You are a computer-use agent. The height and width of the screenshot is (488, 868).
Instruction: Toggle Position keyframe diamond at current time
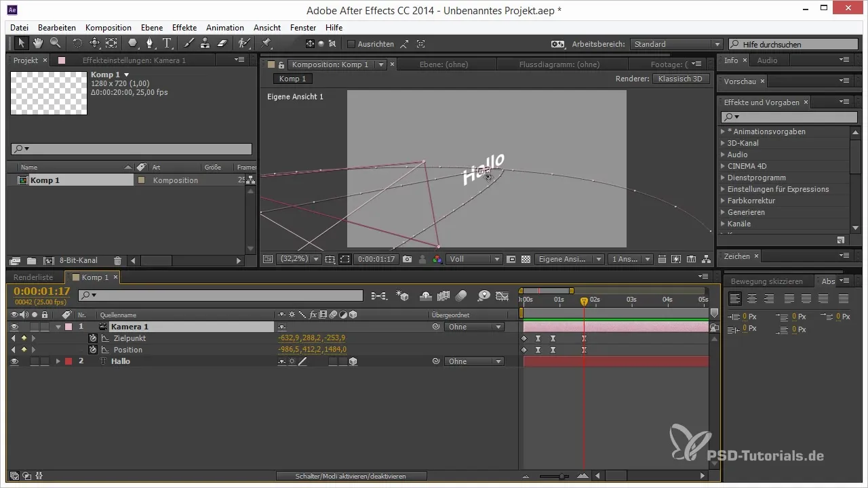click(24, 350)
